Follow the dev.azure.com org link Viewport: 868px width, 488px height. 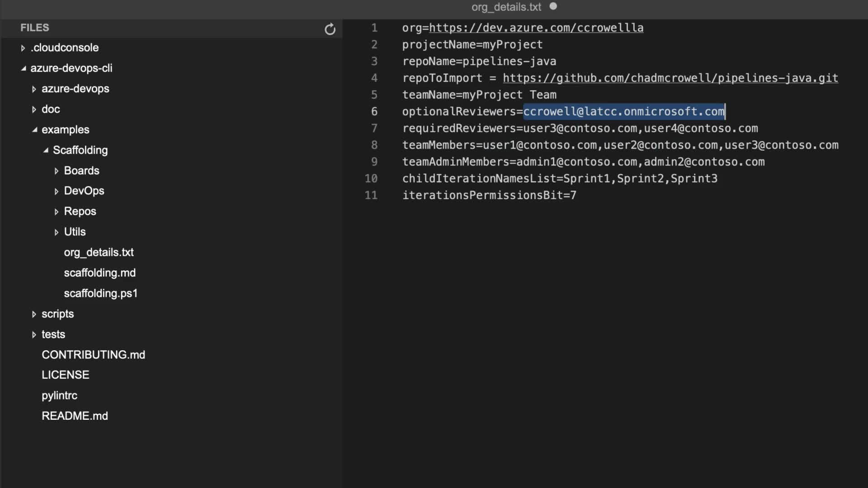tap(536, 28)
